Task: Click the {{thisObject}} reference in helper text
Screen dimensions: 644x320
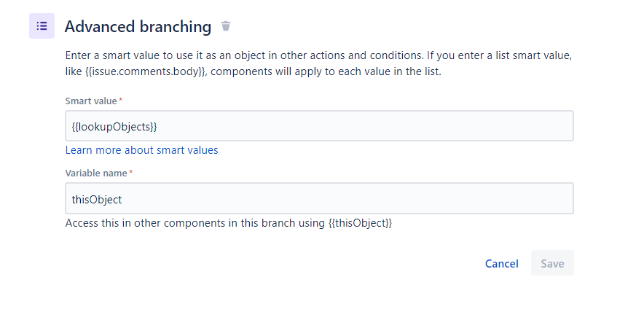Action: [360, 223]
